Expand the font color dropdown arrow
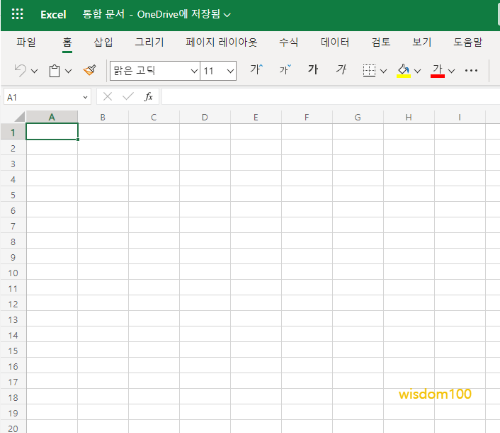 coord(451,71)
